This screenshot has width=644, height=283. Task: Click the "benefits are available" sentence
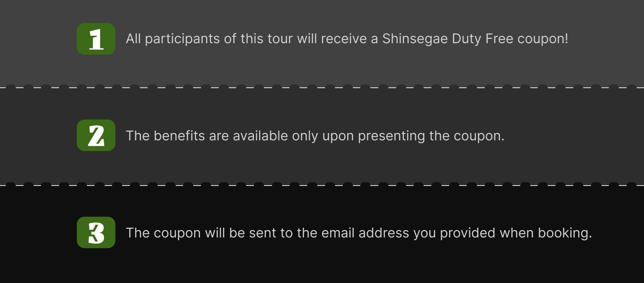click(315, 136)
